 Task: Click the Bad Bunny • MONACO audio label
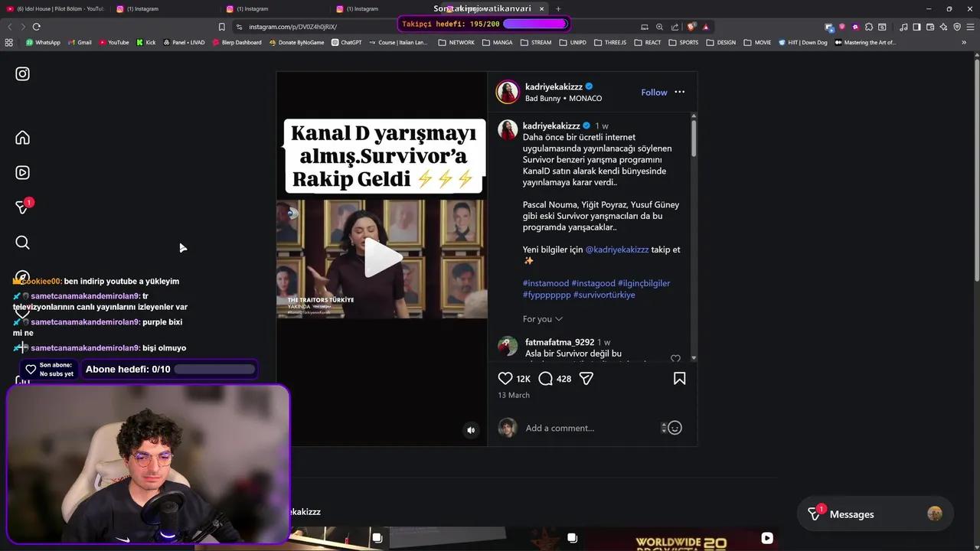tap(563, 99)
